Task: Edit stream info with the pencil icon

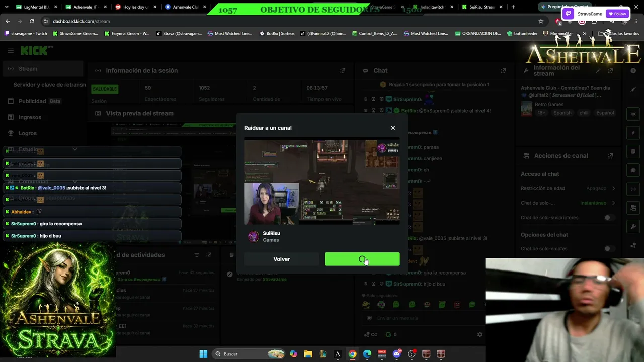Action: 599,71
